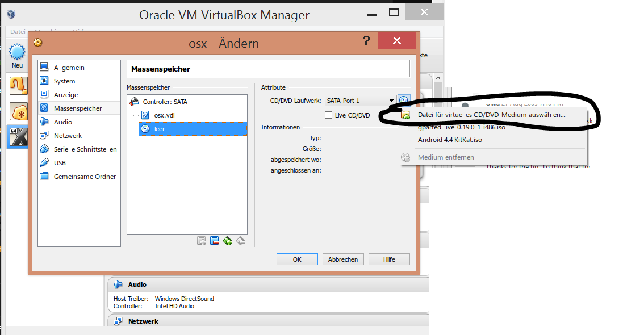The width and height of the screenshot is (644, 335).
Task: Open the Gemeinsame Ordner category
Action: coord(79,176)
